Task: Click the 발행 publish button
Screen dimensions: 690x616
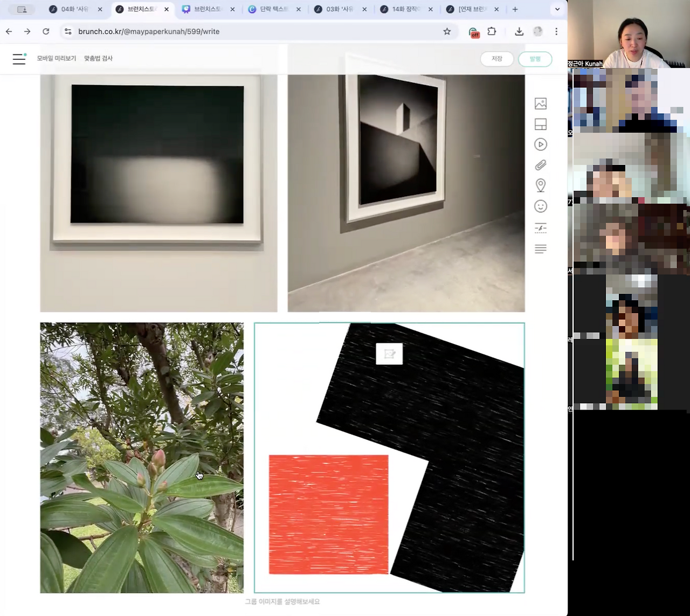Action: pos(535,59)
